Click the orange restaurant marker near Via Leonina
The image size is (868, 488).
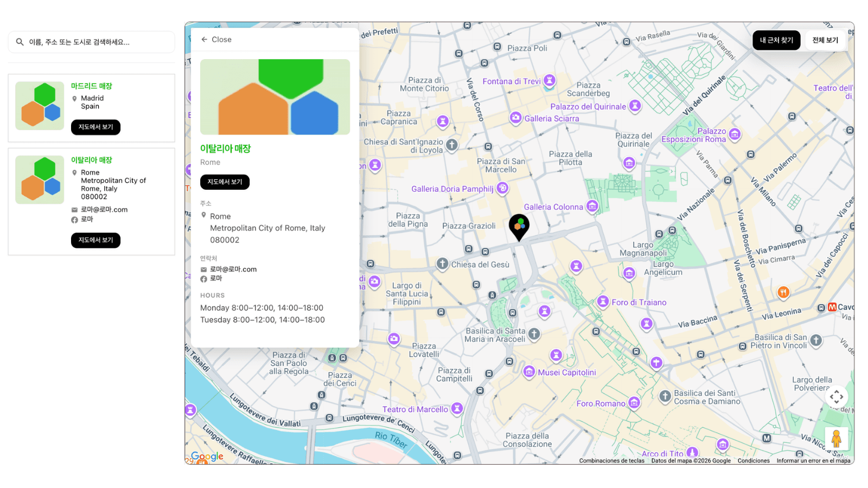pyautogui.click(x=783, y=293)
